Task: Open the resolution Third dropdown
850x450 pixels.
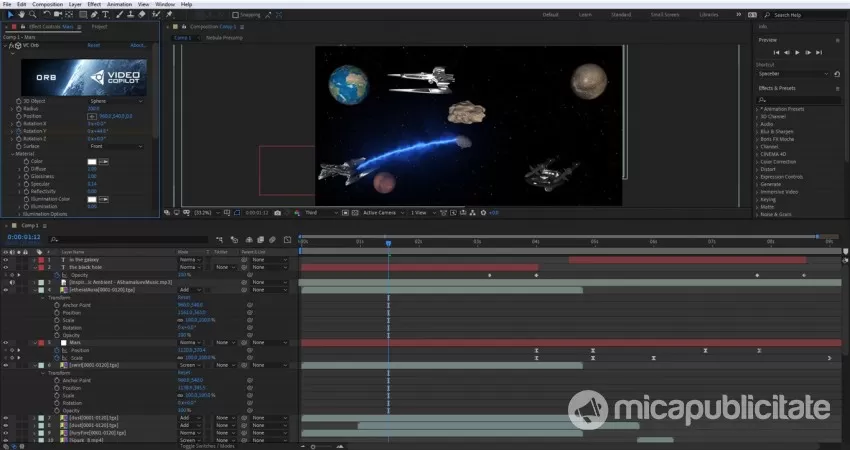Action: pyautogui.click(x=321, y=213)
